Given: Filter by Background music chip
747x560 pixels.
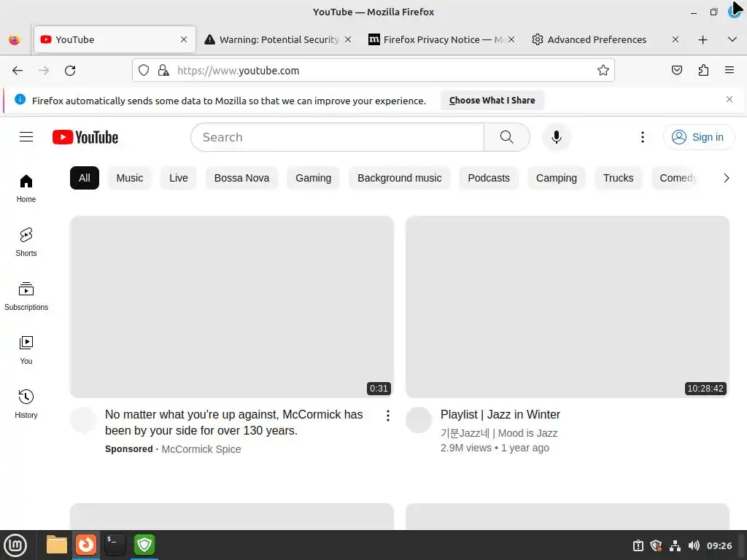Looking at the screenshot, I should (399, 178).
